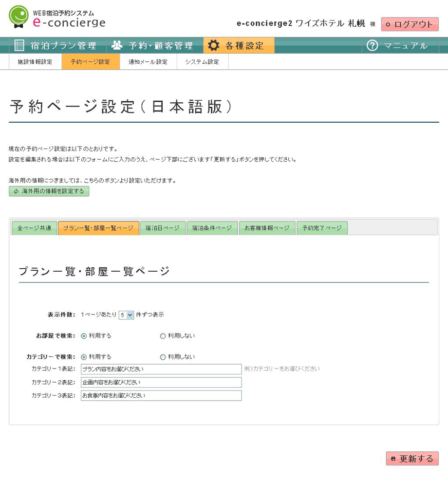Go to システム設定 submenu
This screenshot has width=448, height=482.
(202, 62)
